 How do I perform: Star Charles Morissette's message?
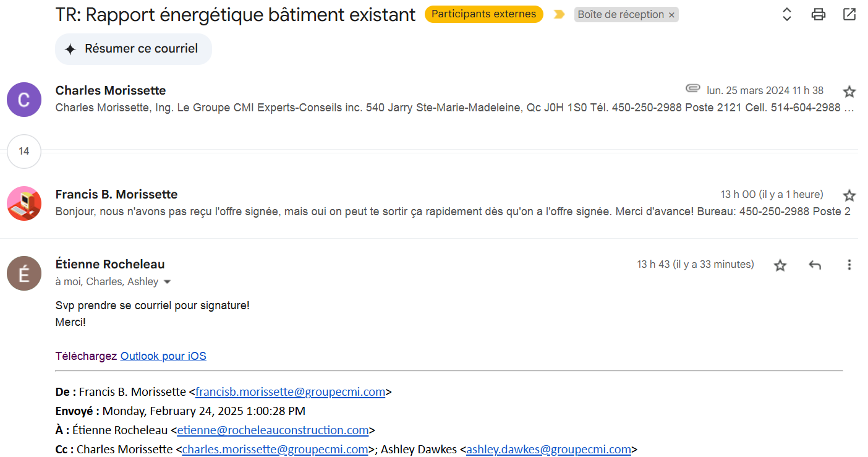pos(849,92)
